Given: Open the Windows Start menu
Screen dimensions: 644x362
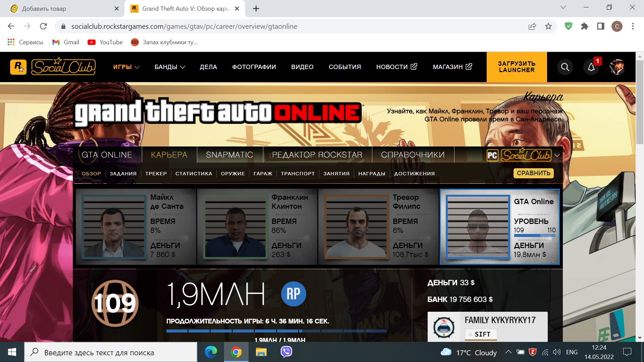Looking at the screenshot, I should click(x=12, y=352).
